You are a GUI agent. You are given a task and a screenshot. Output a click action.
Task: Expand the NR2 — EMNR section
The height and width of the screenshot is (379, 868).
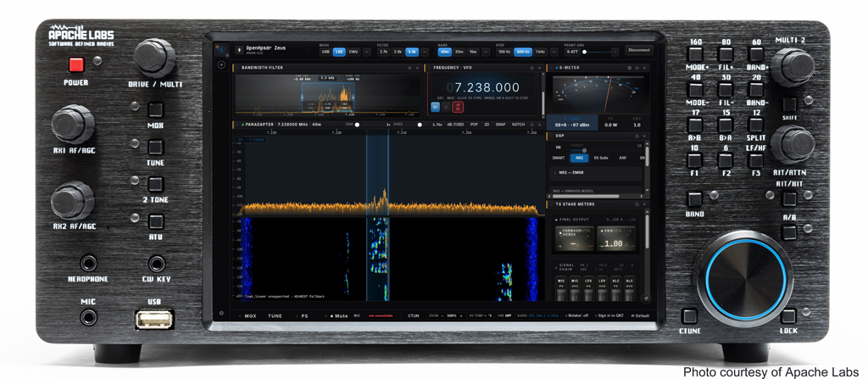point(596,173)
